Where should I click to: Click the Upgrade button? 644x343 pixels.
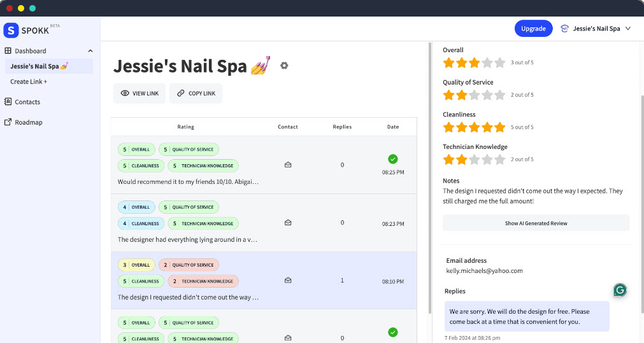tap(533, 29)
